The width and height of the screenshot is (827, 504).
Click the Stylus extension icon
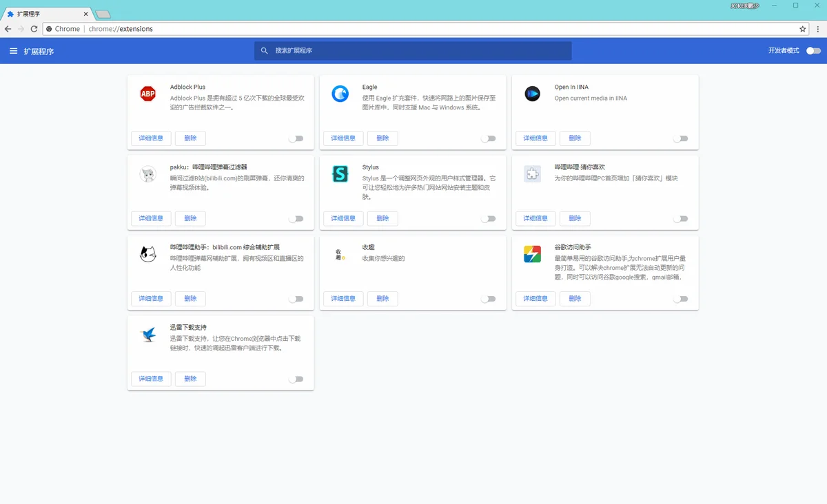pyautogui.click(x=340, y=174)
